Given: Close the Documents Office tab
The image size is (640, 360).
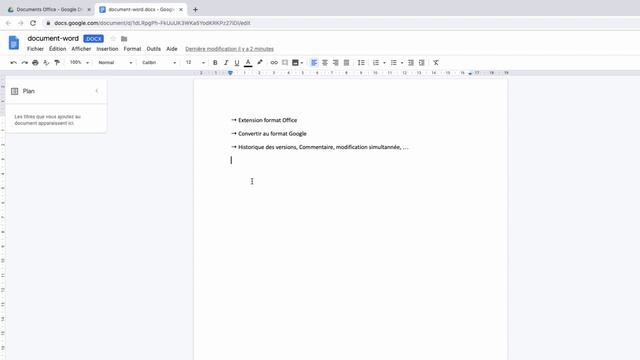Looking at the screenshot, I should coord(89,9).
